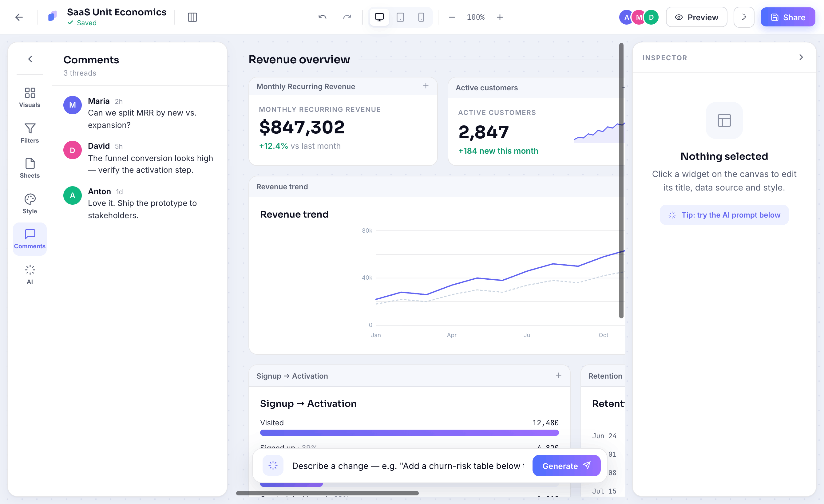Click the Inspector layout placeholder icon

[724, 120]
